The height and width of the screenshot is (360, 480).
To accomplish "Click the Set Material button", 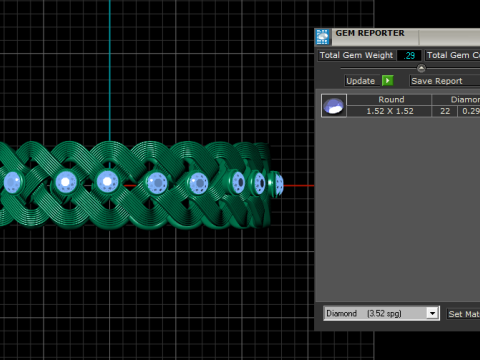I will coord(463,314).
